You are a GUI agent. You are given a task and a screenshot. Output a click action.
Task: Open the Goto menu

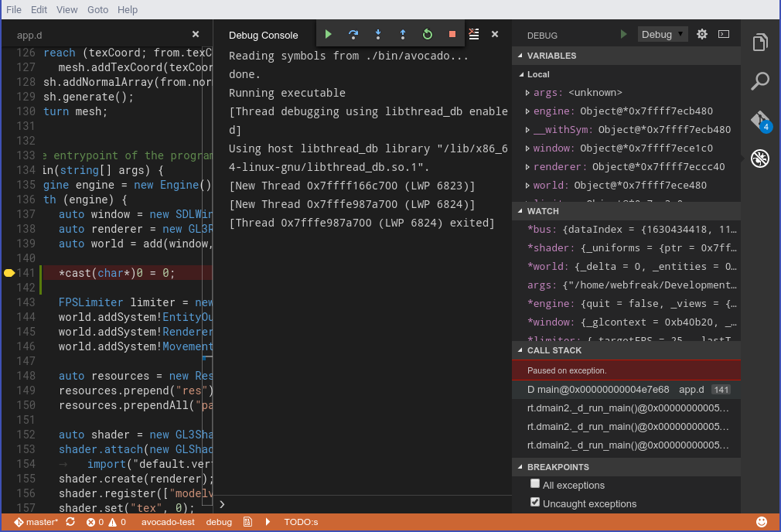pos(97,9)
